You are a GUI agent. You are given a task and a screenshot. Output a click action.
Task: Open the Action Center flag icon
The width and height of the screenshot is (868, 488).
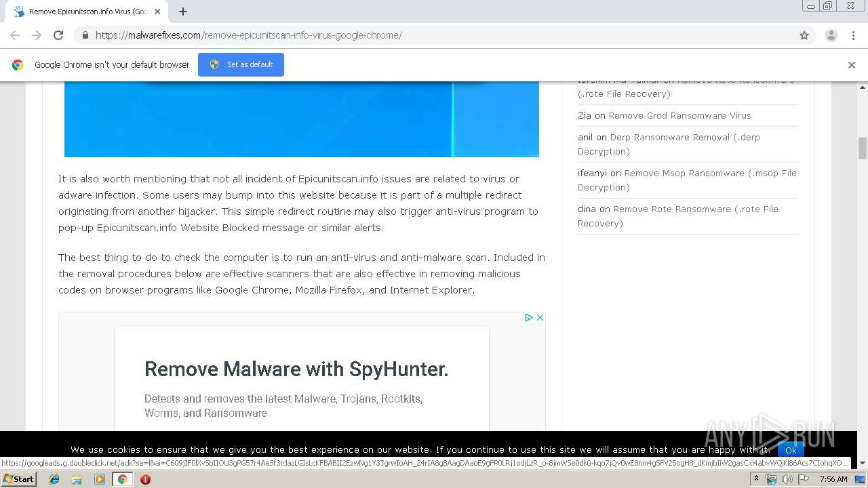pyautogui.click(x=803, y=479)
